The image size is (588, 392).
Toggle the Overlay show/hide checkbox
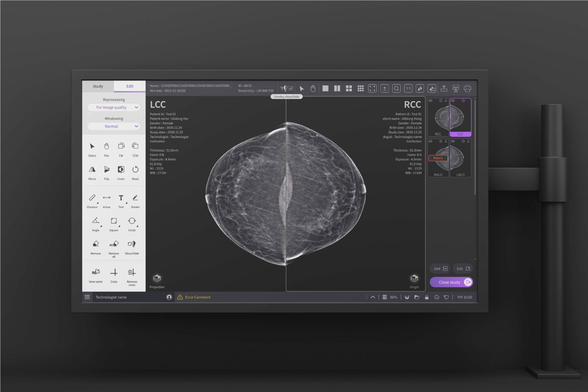click(291, 89)
